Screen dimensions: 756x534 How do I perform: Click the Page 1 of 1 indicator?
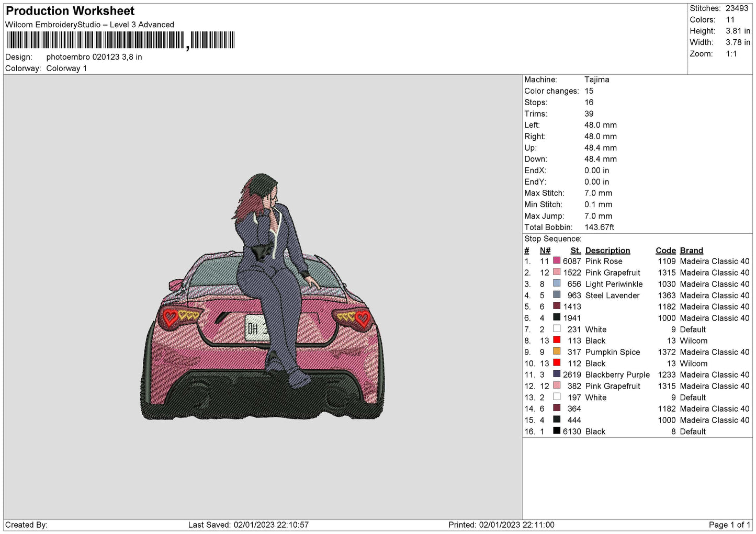click(x=729, y=525)
